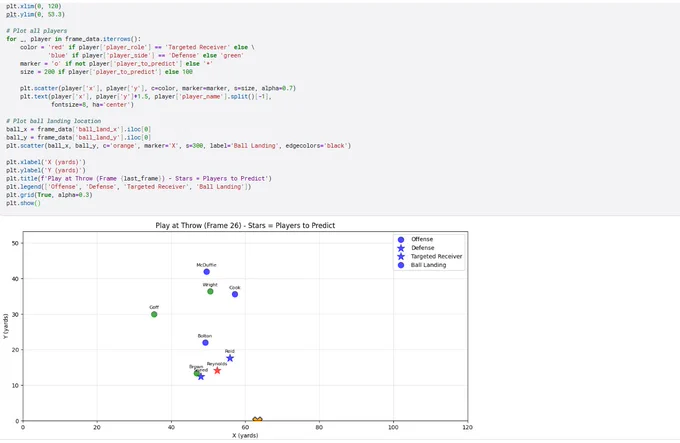
Task: Click the Cook blue data point
Action: tap(235, 295)
